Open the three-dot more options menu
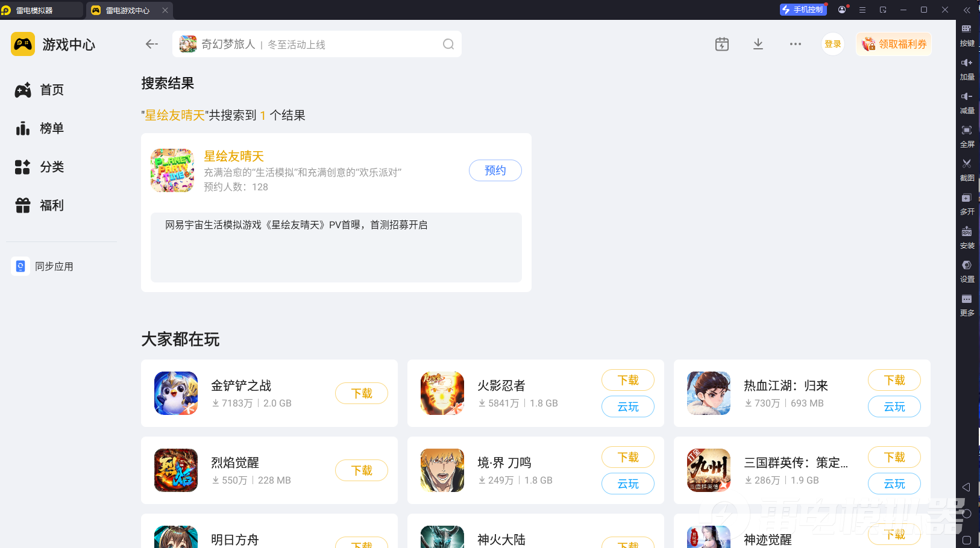This screenshot has height=548, width=980. (795, 43)
